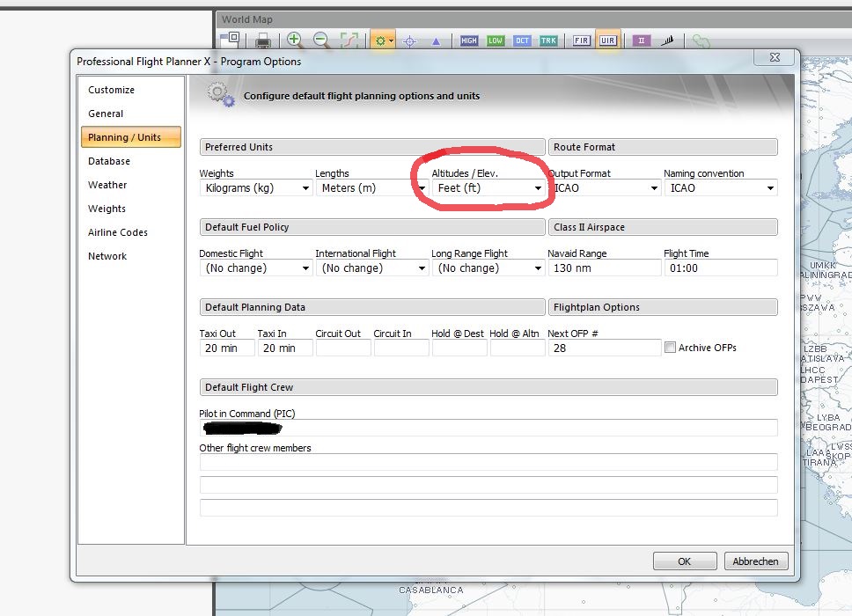Open the Naming convention dropdown
Screen dimensions: 852x616
pyautogui.click(x=721, y=188)
